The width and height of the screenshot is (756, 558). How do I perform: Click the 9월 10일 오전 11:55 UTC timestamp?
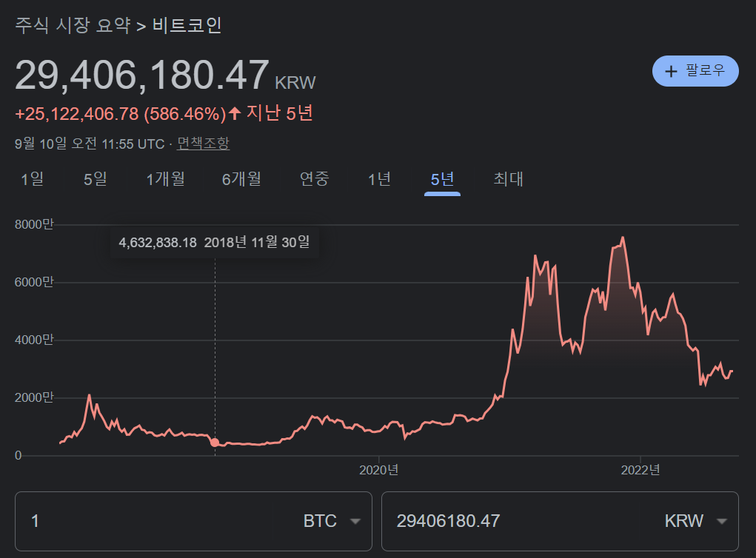[90, 144]
